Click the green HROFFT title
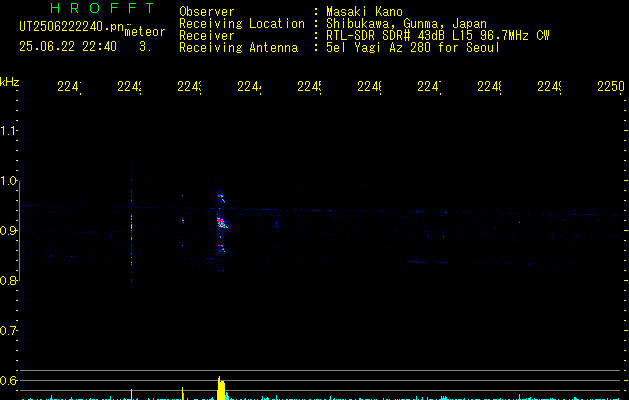The height and width of the screenshot is (400, 629). 102,8
